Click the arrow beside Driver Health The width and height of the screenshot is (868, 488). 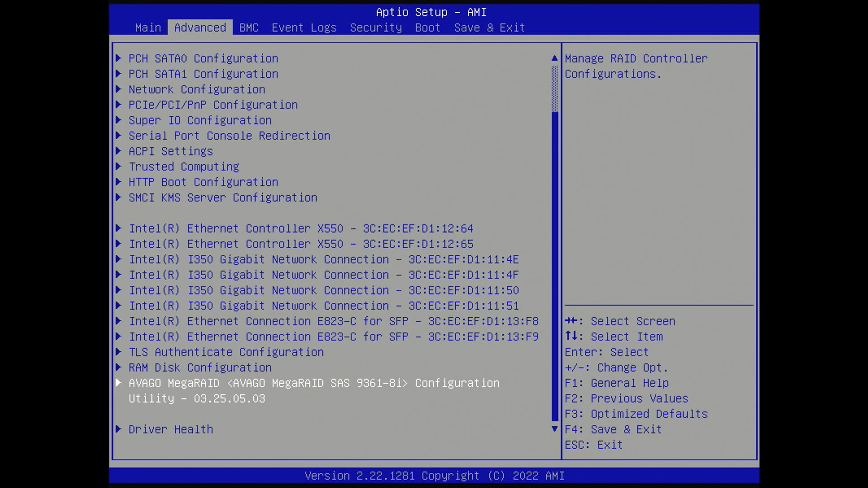(x=118, y=429)
